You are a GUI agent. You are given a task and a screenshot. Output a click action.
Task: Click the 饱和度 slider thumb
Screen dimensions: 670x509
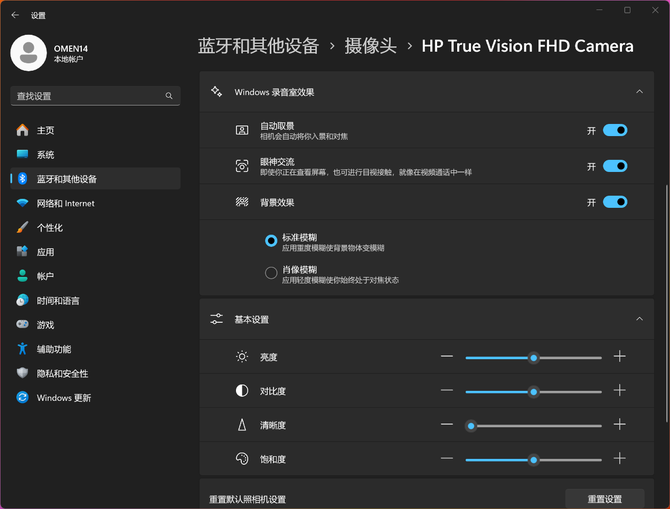pyautogui.click(x=533, y=460)
